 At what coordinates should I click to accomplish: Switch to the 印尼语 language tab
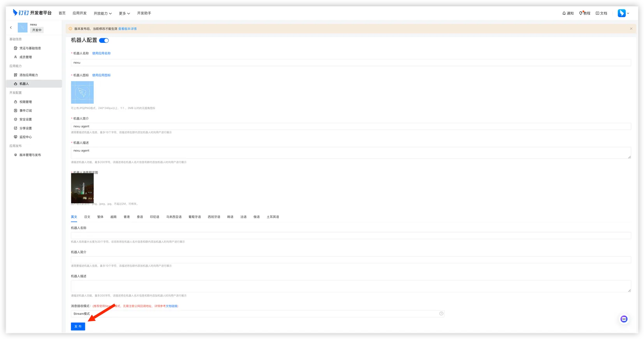coord(155,217)
